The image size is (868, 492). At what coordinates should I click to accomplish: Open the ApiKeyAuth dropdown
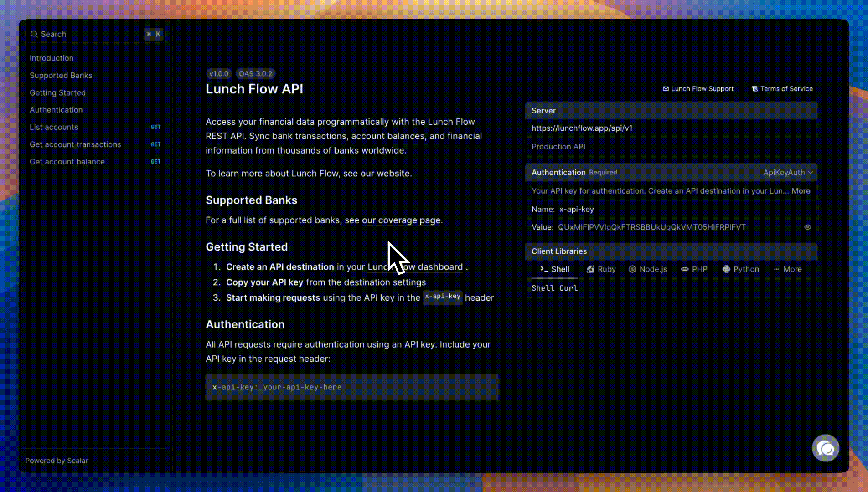[787, 173]
